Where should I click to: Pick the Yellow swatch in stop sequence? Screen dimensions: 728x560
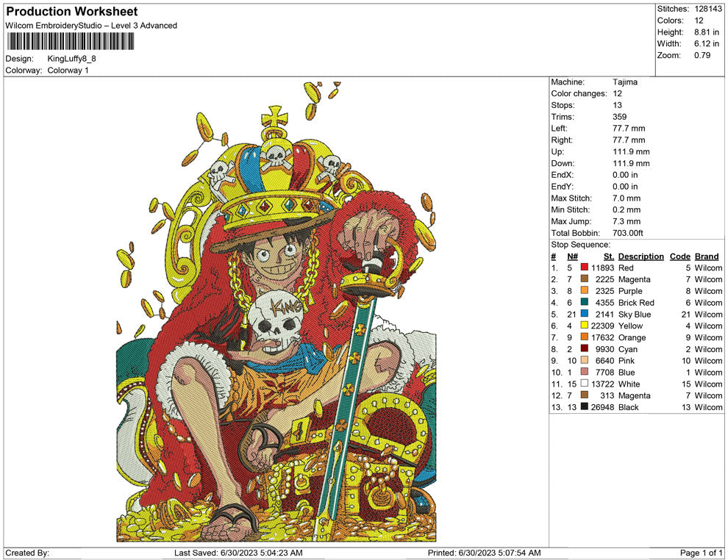[x=585, y=326]
